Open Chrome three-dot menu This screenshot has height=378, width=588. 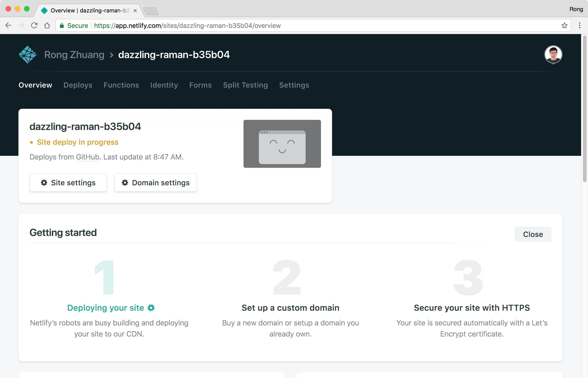point(579,26)
